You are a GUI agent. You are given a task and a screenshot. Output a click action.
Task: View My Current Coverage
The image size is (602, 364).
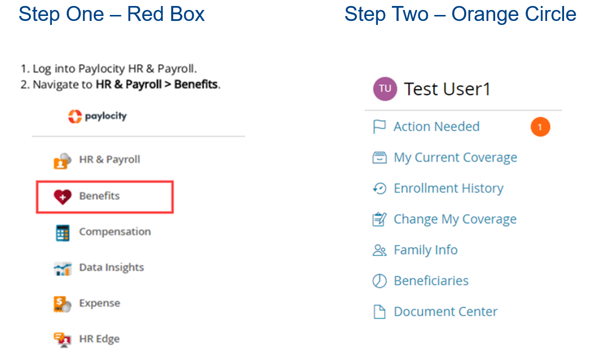pyautogui.click(x=455, y=158)
